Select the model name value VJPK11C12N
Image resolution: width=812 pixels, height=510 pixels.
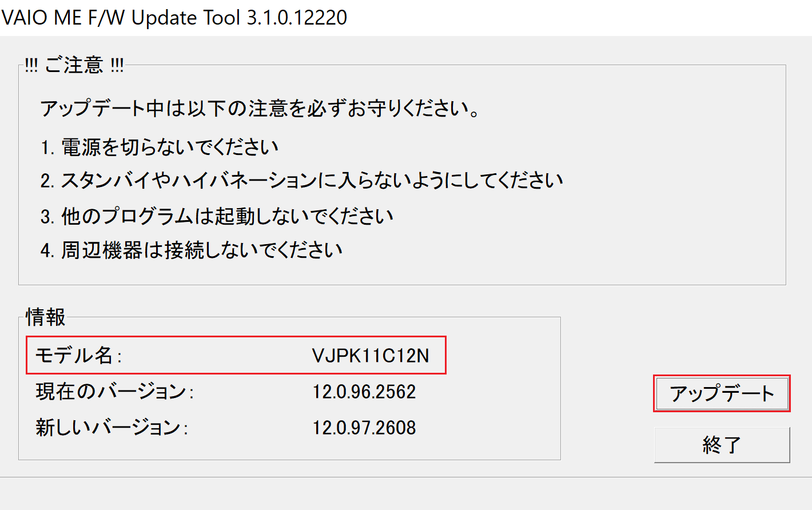point(371,356)
